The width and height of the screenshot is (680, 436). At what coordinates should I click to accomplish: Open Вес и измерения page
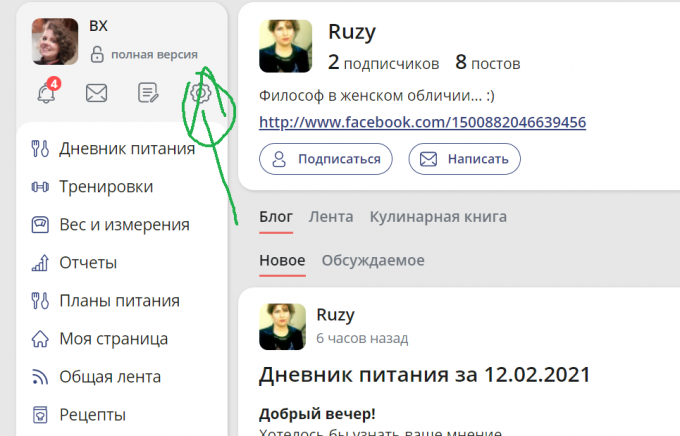coord(124,224)
